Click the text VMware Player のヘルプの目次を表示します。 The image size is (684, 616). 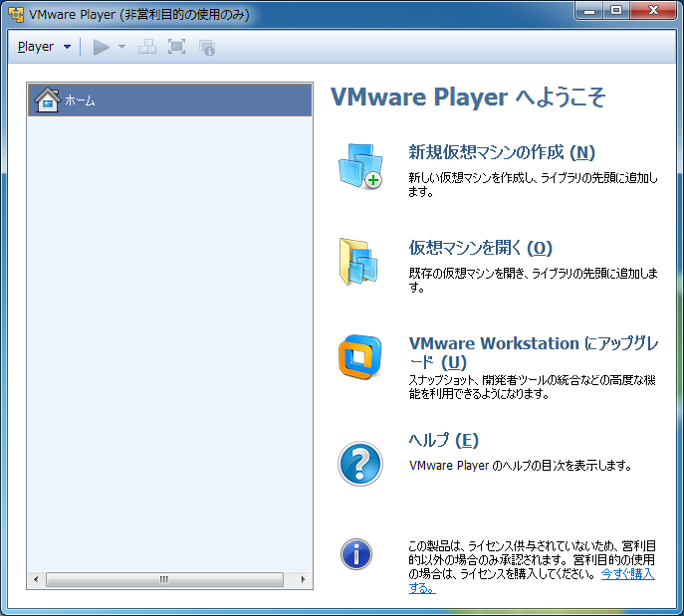[521, 466]
